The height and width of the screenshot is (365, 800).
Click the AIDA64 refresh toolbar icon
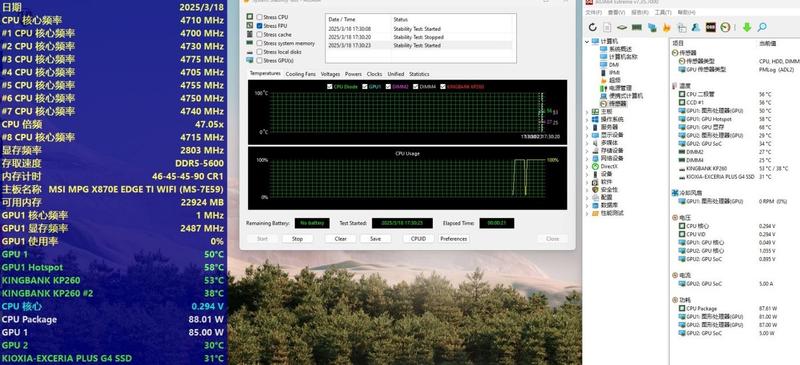click(x=592, y=28)
